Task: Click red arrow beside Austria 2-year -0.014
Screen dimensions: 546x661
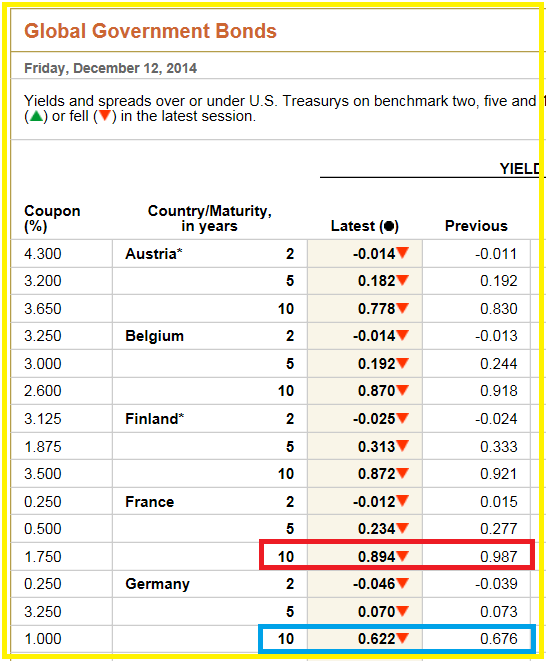Action: coord(403,253)
